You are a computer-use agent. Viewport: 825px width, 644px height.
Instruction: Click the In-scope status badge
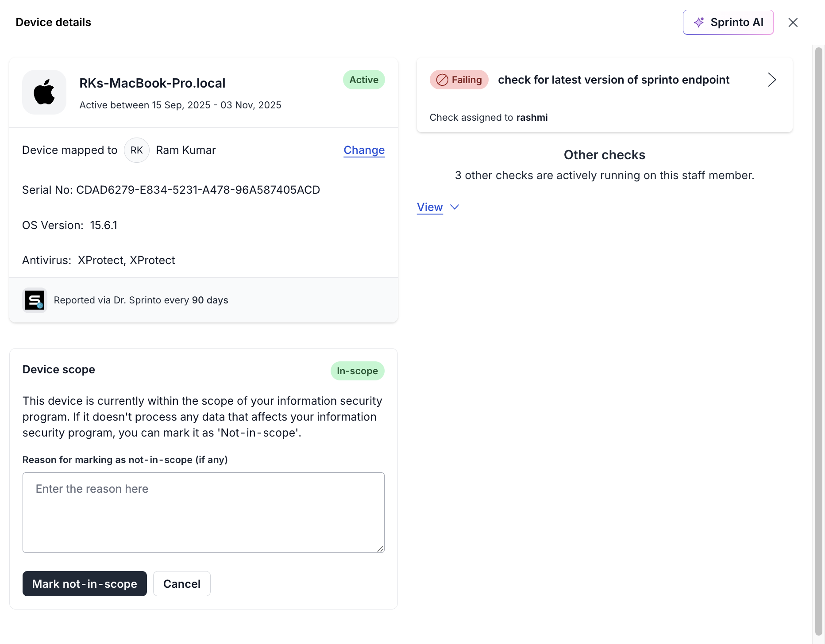[357, 371]
